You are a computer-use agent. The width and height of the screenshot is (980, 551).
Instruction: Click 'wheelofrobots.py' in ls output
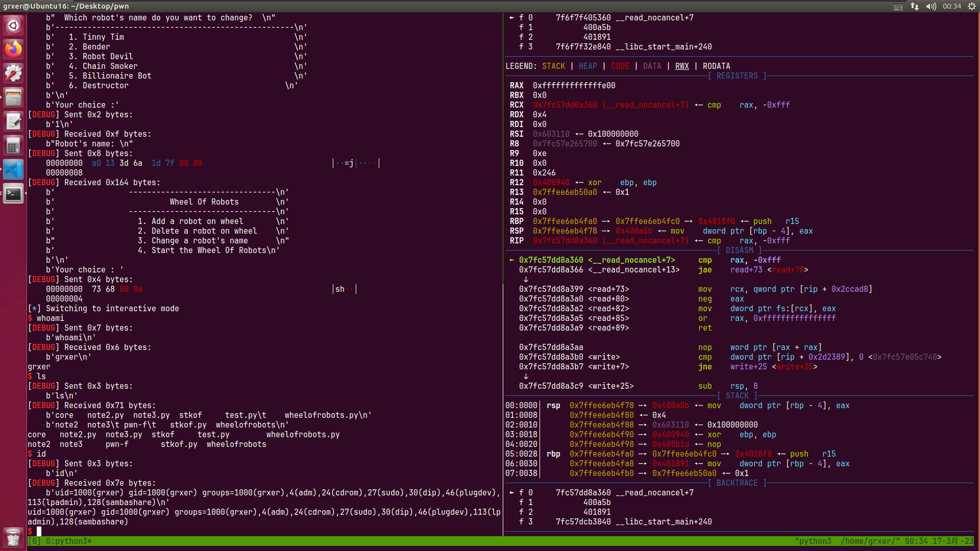303,434
